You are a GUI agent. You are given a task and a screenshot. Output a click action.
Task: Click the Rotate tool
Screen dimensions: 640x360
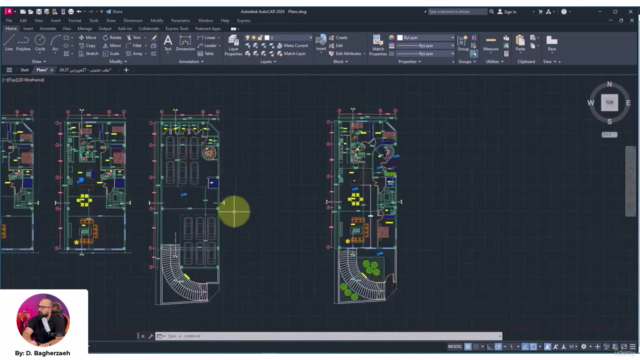[112, 38]
